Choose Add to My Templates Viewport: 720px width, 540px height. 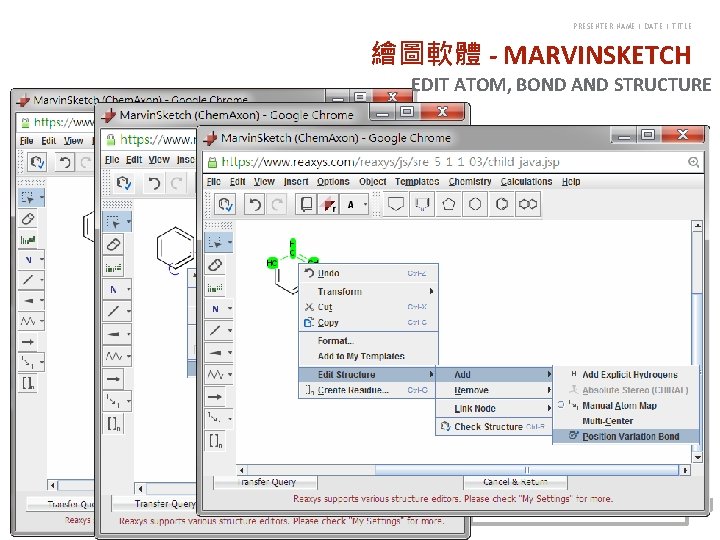point(369,356)
